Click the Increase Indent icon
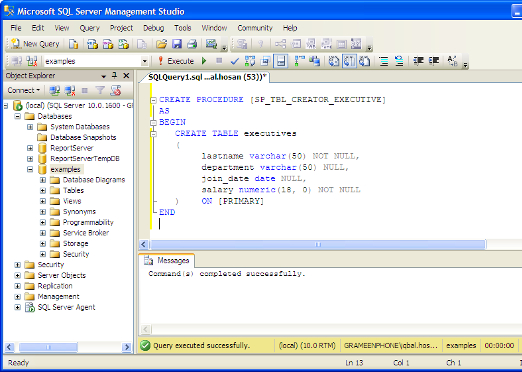Image resolution: width=522 pixels, height=372 pixels. [434, 61]
